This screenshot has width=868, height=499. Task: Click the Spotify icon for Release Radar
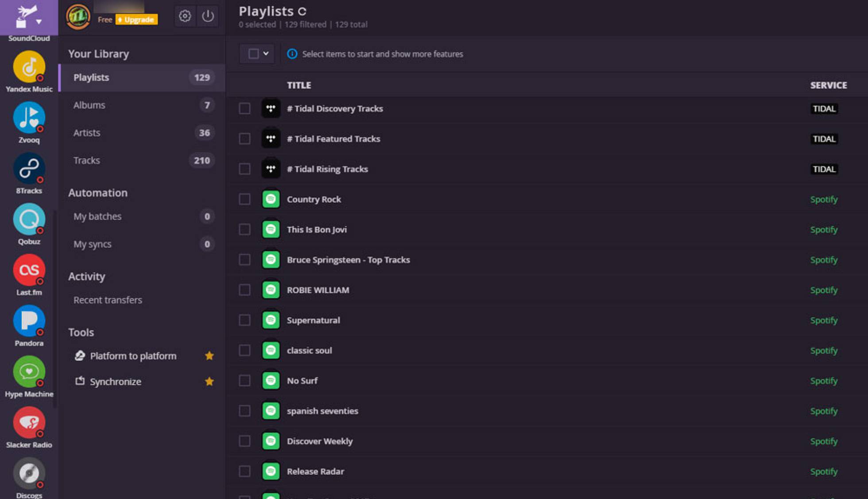(x=271, y=471)
